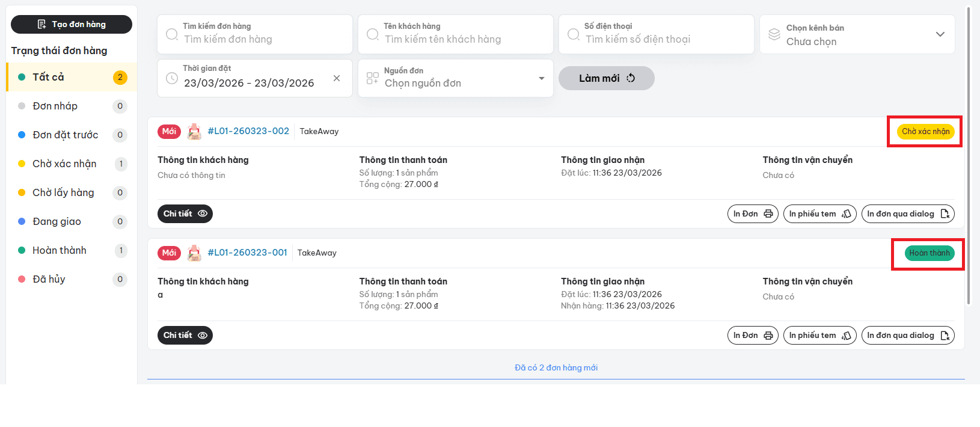Click the grid-plus icon in Nguồn đơn
The image size is (980, 427).
(x=373, y=78)
